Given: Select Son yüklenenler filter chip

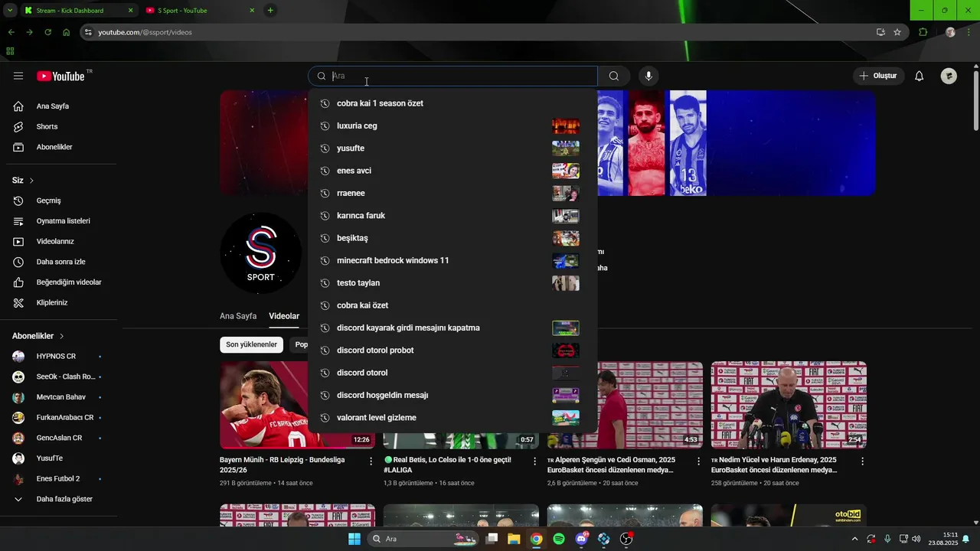Looking at the screenshot, I should (251, 344).
